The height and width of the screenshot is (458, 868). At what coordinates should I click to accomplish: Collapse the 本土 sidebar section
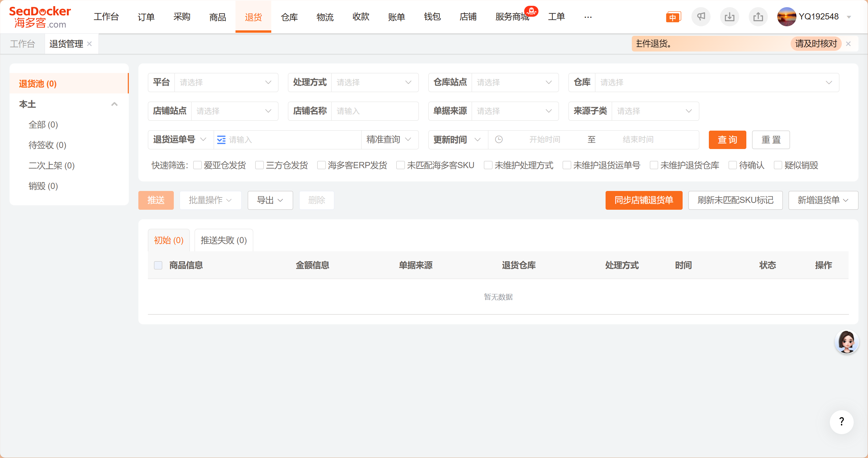pyautogui.click(x=115, y=104)
